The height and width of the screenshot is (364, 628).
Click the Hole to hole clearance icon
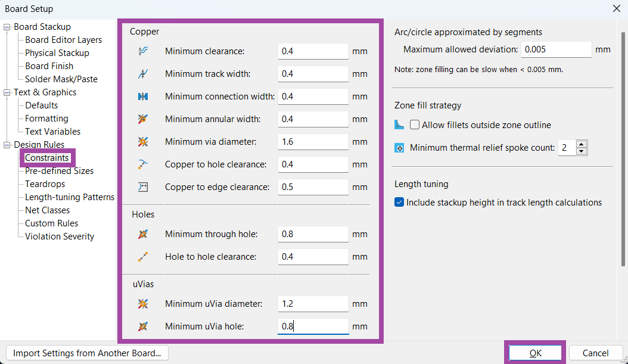point(142,257)
